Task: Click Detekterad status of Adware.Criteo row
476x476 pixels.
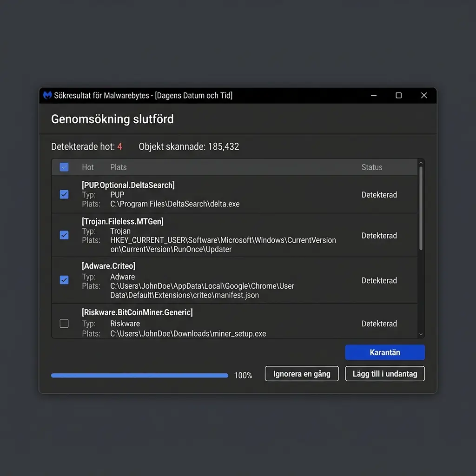Action: click(379, 280)
